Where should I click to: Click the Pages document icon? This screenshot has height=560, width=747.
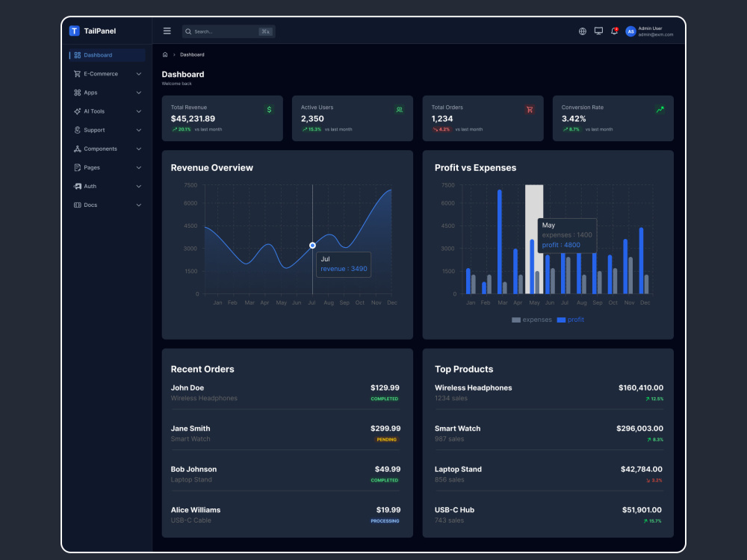77,167
